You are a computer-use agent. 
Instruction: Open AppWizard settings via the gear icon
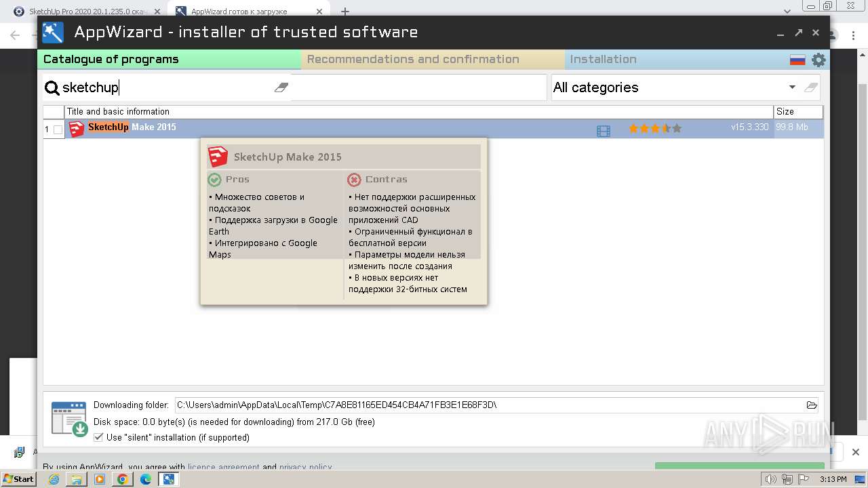click(818, 60)
